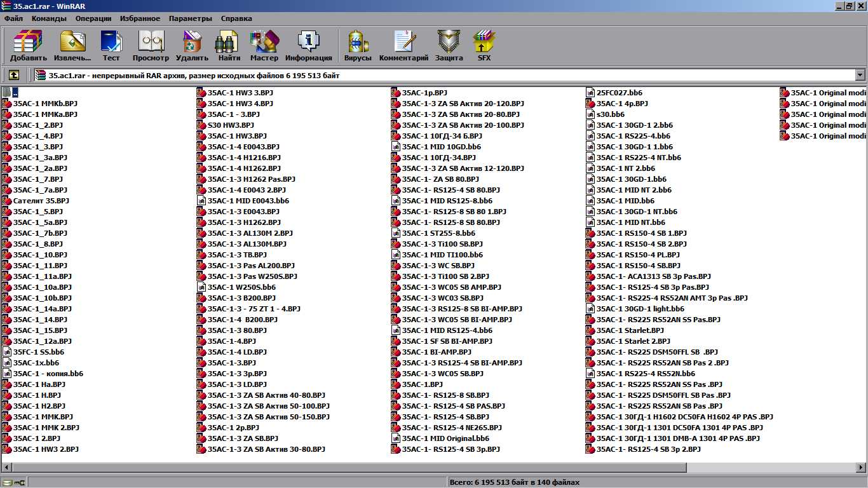Click the drive icon in status bar

pos(7,482)
